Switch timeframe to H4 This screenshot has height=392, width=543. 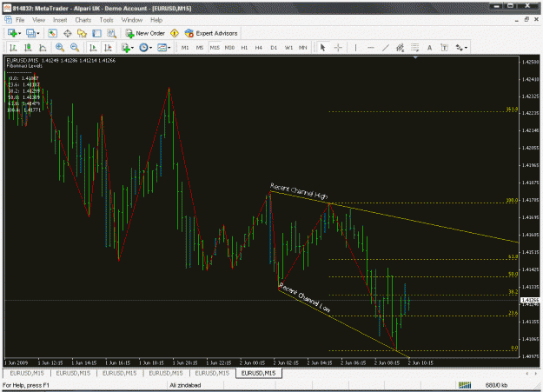click(259, 48)
